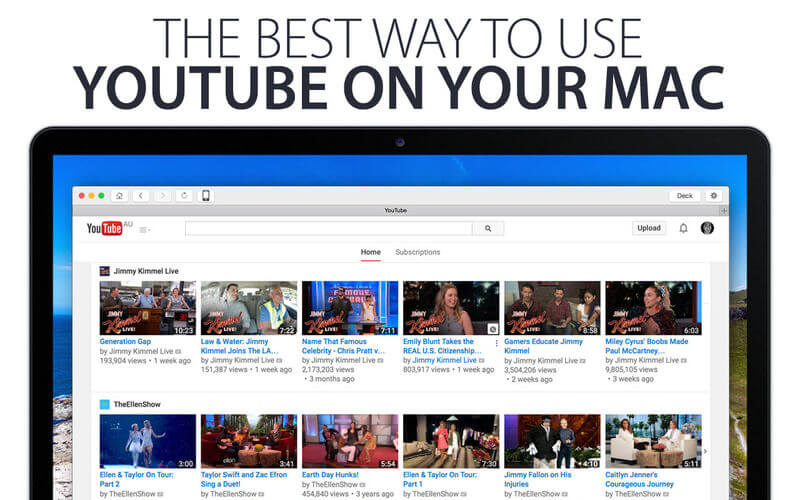
Task: Play Gamers Educate Jimmy Kimmel thumbnail
Action: [x=552, y=308]
